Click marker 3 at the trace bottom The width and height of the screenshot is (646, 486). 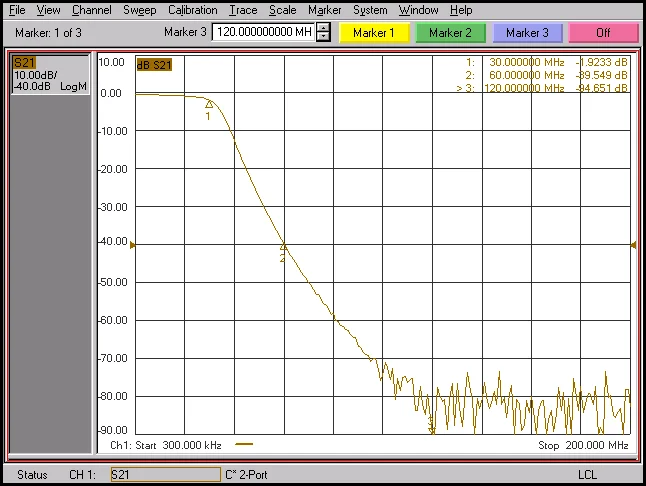[432, 430]
